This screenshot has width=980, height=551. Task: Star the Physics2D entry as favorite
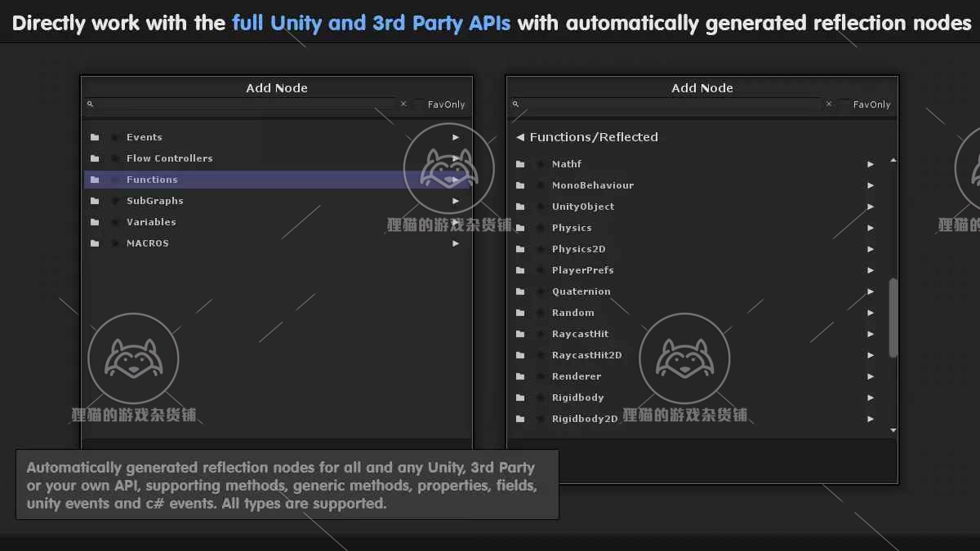[x=541, y=249]
